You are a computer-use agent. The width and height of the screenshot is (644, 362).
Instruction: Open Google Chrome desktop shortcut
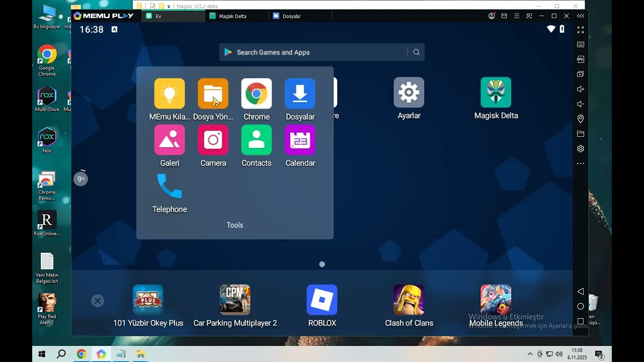coord(47,60)
